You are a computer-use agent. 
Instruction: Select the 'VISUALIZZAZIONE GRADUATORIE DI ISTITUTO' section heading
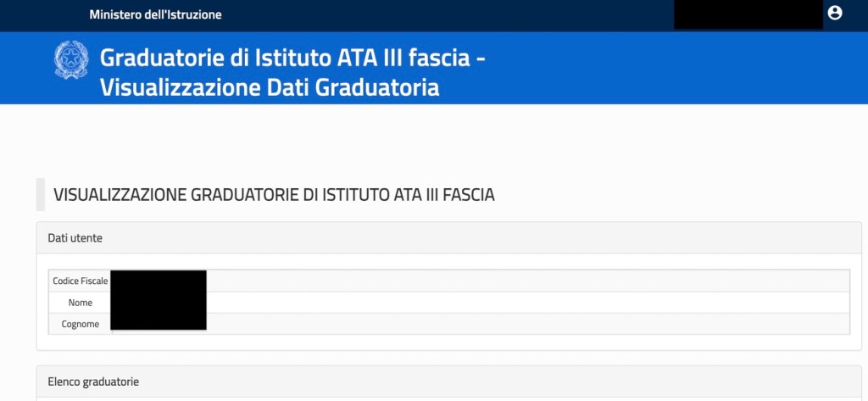[x=274, y=195]
